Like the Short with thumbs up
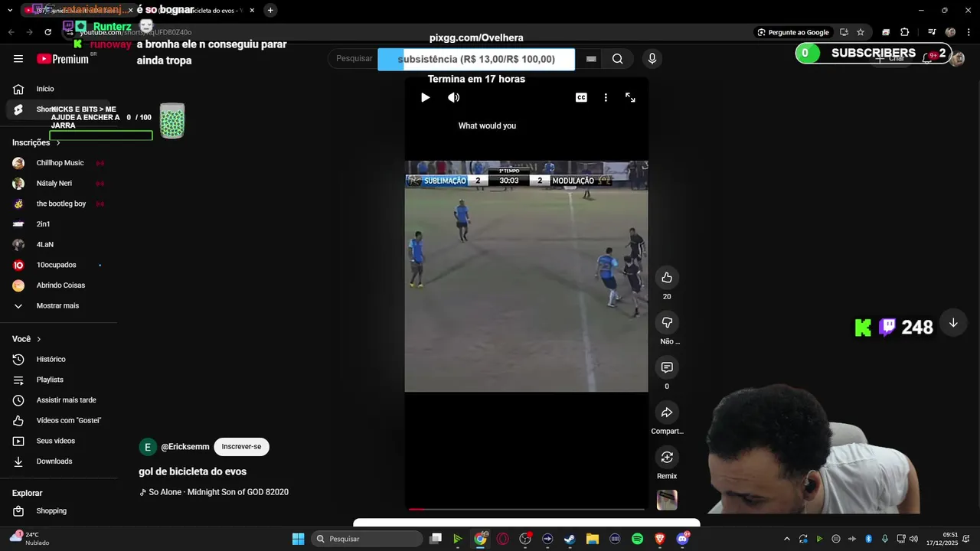The width and height of the screenshot is (980, 551). pos(667,278)
